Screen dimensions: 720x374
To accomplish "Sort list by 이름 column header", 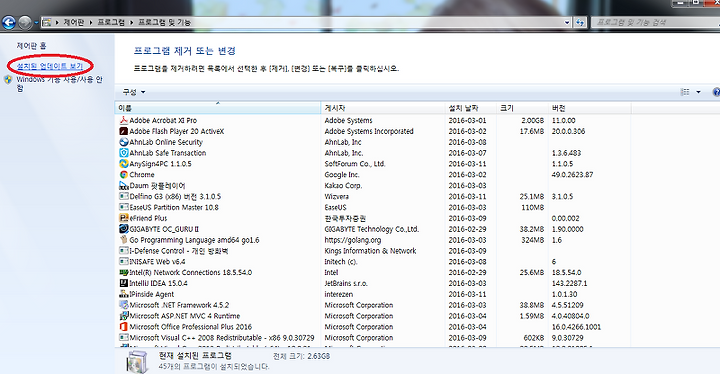I will (x=218, y=108).
